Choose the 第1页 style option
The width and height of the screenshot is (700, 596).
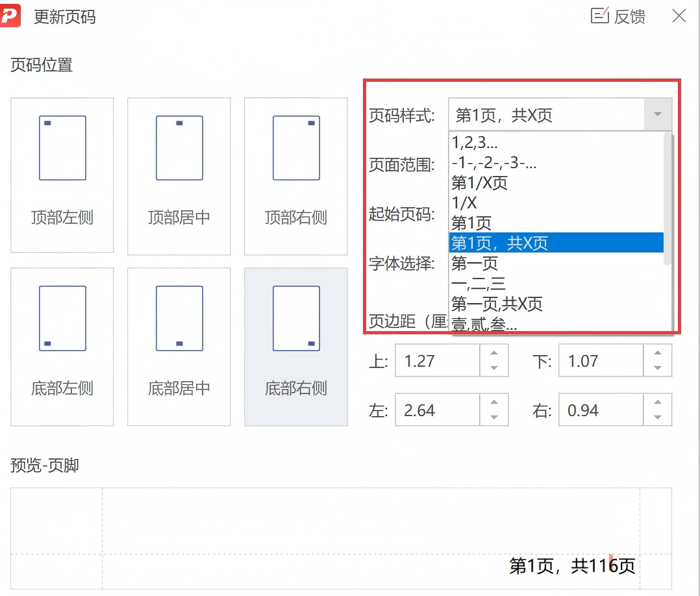[556, 223]
